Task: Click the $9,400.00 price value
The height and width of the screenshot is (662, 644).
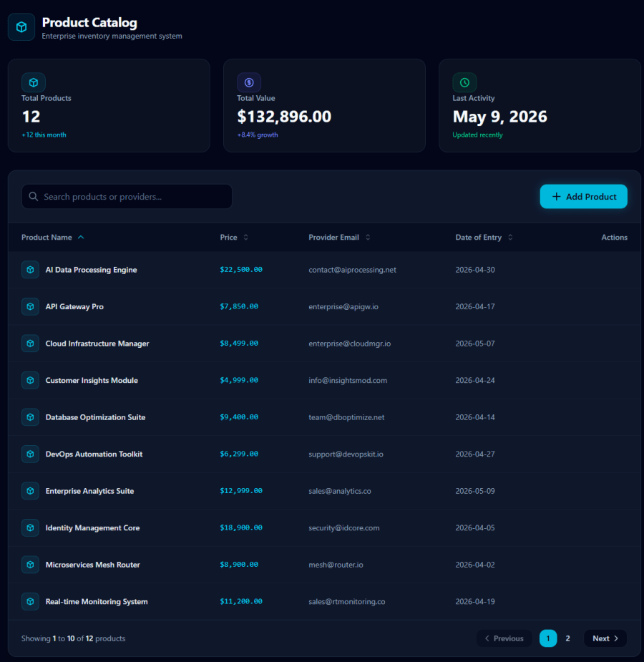Action: [x=239, y=417]
